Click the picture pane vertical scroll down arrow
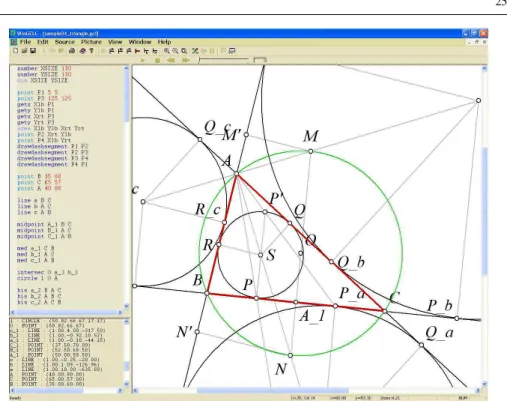507x401 pixels. click(x=485, y=384)
